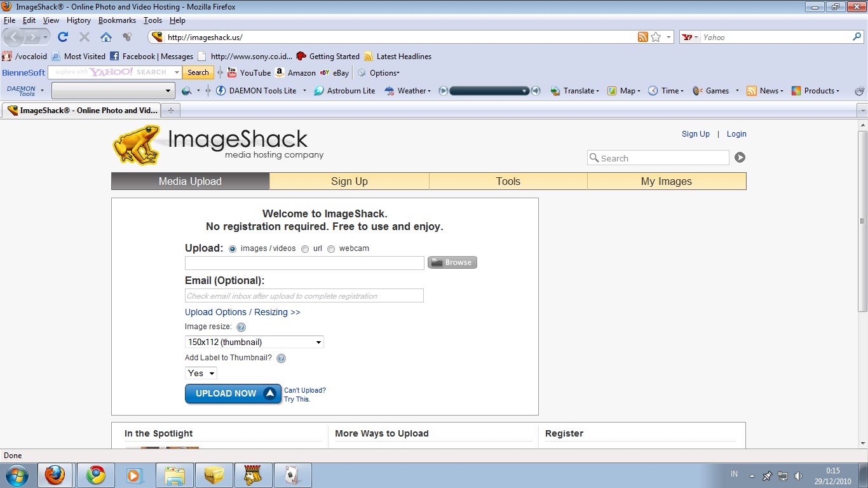Click the yellow Search button in BienneSoft toolbar
Screen dimensions: 868x488
pos(198,72)
